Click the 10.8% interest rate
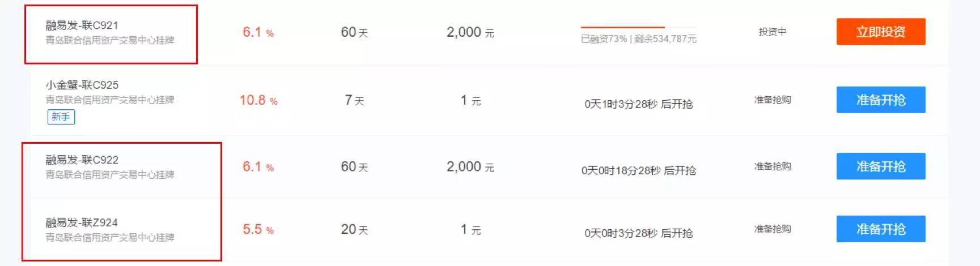The height and width of the screenshot is (266, 980). pyautogui.click(x=258, y=101)
